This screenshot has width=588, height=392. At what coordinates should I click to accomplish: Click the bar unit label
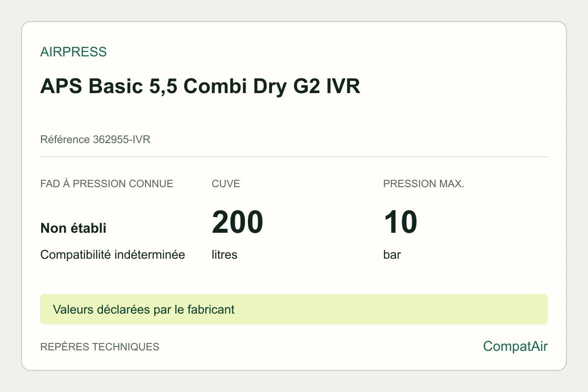[392, 255]
